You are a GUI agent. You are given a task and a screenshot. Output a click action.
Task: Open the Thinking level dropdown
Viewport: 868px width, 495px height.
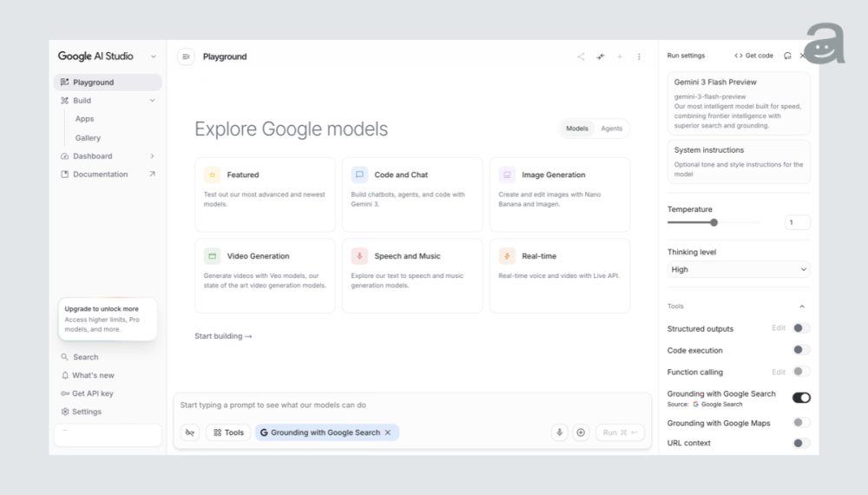pyautogui.click(x=739, y=270)
